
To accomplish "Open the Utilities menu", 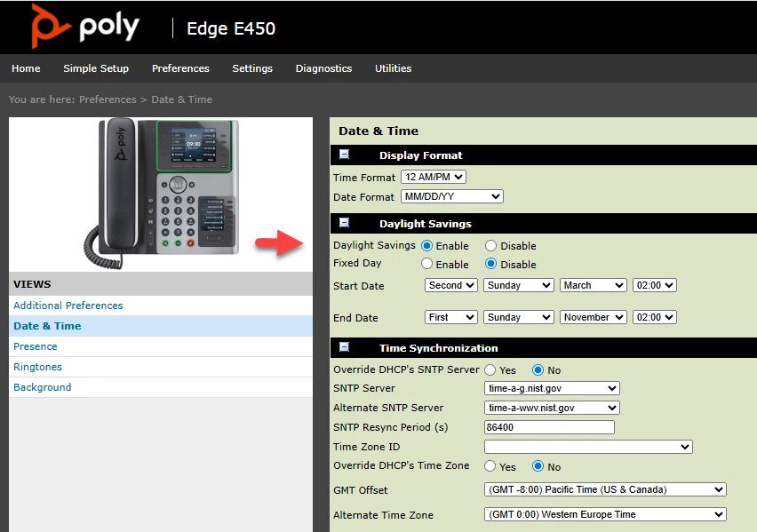I will [x=393, y=68].
